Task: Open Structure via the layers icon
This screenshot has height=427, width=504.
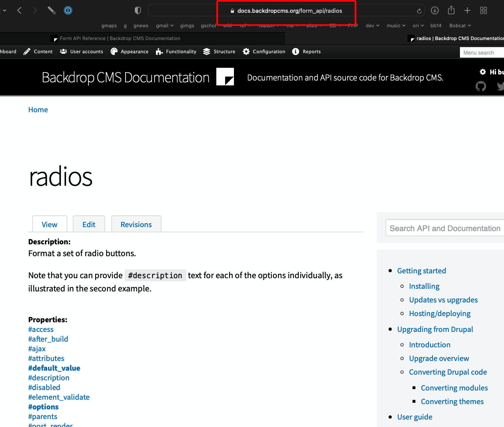Action: point(219,52)
